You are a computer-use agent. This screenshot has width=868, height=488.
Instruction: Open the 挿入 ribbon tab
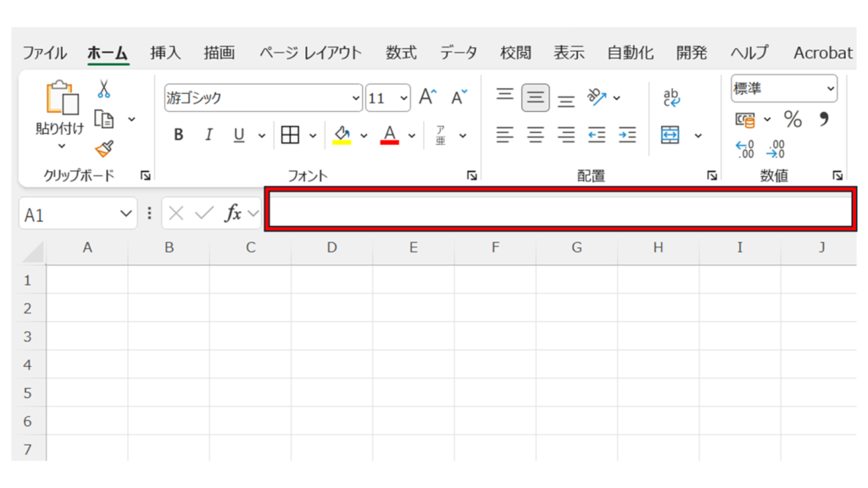[165, 53]
